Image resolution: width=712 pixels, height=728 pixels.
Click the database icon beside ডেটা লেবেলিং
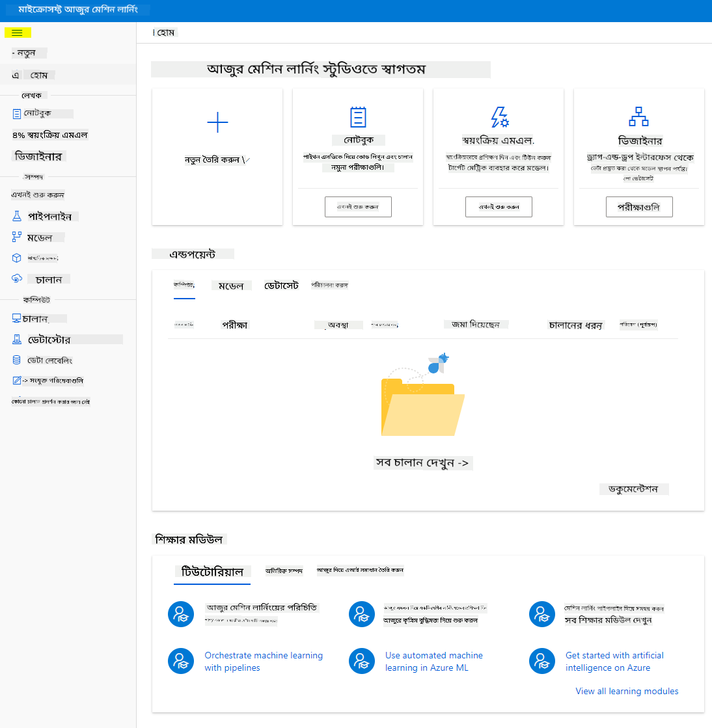(17, 360)
